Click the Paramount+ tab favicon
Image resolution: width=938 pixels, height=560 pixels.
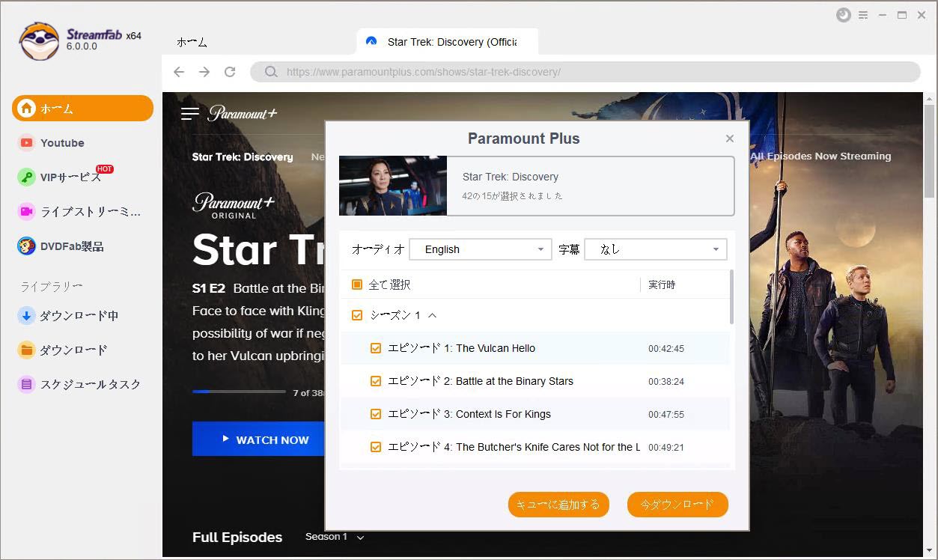(x=371, y=41)
